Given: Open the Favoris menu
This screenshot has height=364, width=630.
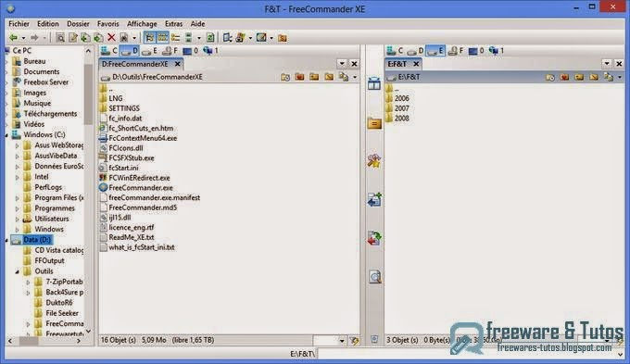Looking at the screenshot, I should coord(108,24).
